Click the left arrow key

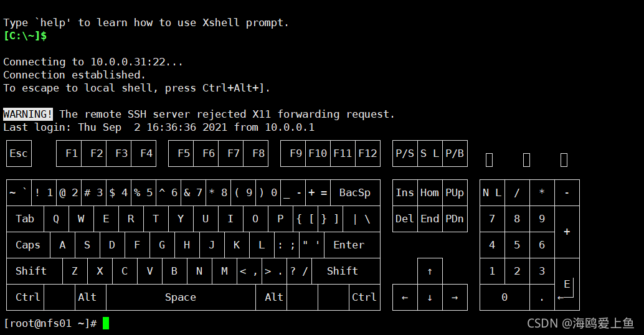(405, 297)
